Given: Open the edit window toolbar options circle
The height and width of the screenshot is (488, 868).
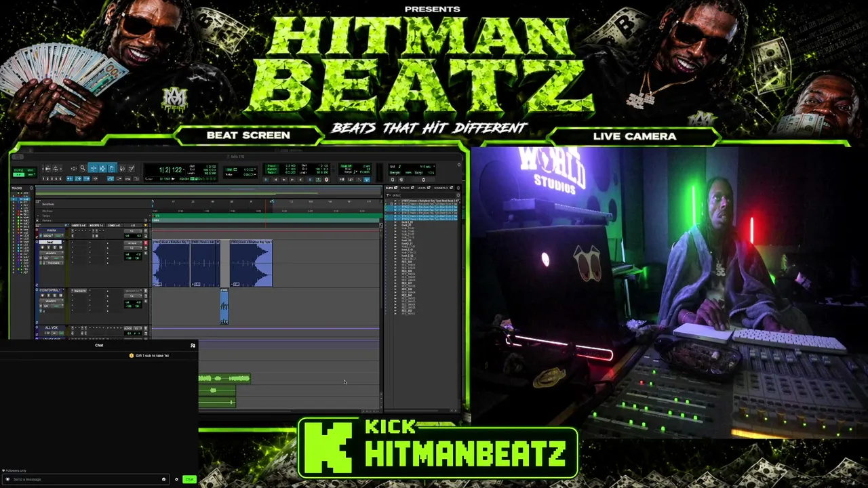Looking at the screenshot, I should point(459,165).
